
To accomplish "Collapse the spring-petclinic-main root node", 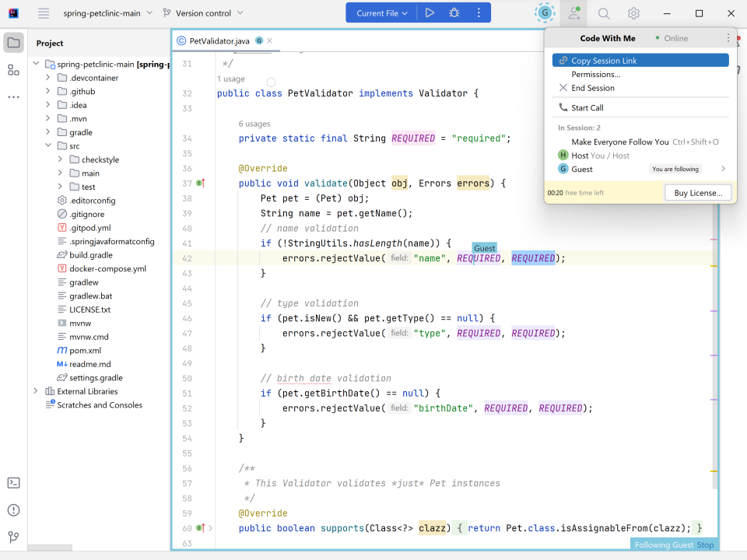I will point(36,63).
